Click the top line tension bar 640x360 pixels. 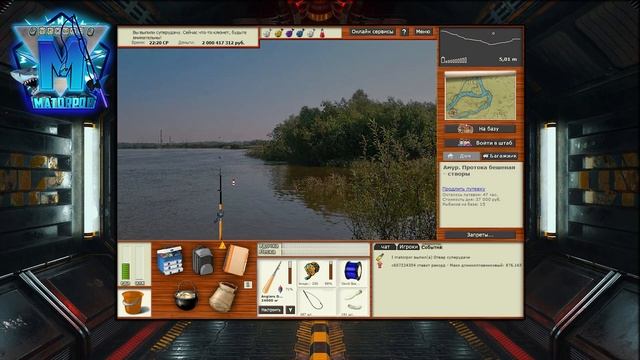click(x=325, y=246)
